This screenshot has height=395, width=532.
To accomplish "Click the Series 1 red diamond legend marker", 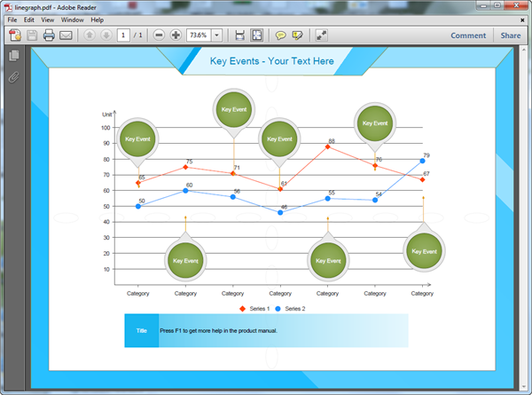I will pos(242,309).
